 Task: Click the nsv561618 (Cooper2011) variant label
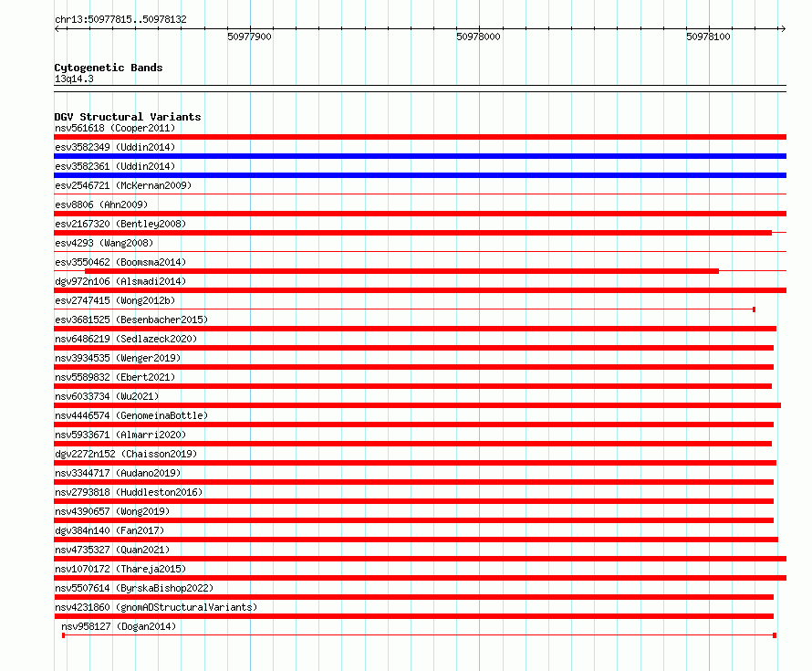(115, 128)
